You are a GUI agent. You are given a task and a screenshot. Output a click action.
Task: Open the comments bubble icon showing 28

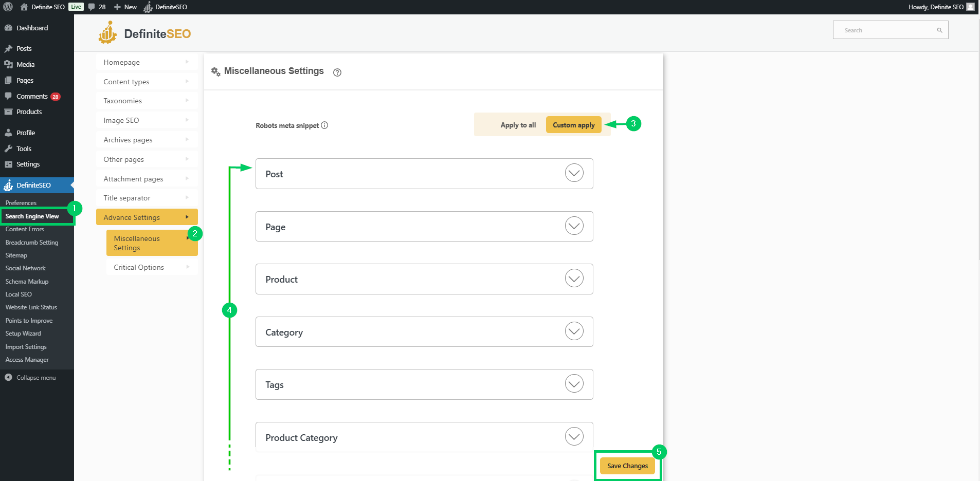click(x=92, y=7)
